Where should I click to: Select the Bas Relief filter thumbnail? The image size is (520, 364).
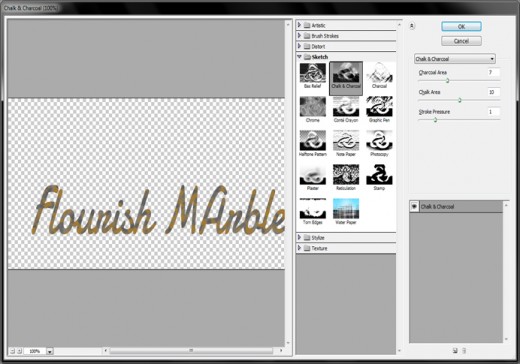click(x=312, y=73)
